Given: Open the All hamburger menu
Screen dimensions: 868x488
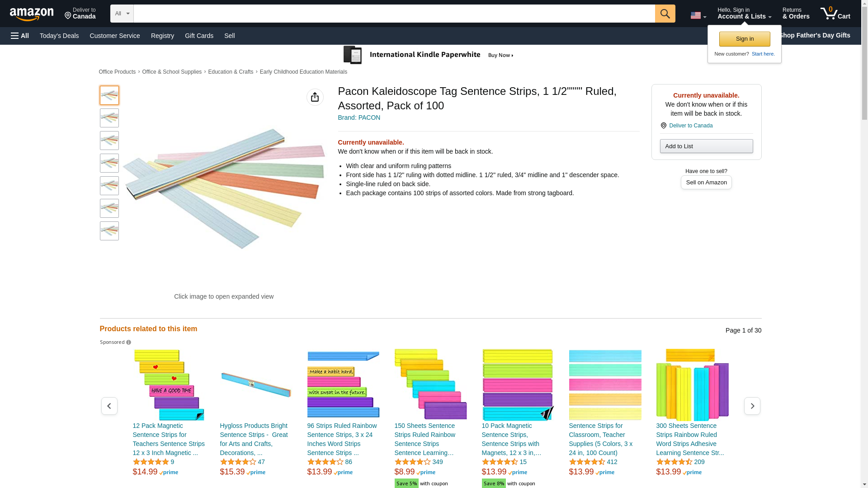Looking at the screenshot, I should 20,36.
